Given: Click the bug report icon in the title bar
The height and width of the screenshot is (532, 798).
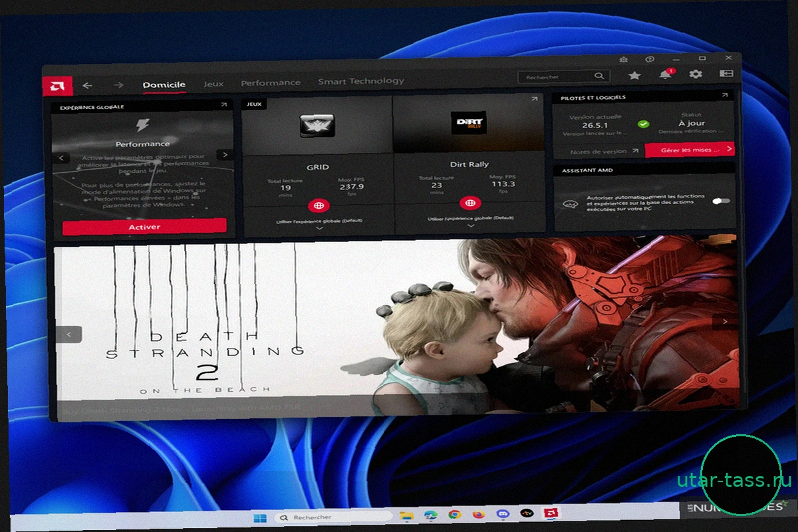Looking at the screenshot, I should (623, 59).
